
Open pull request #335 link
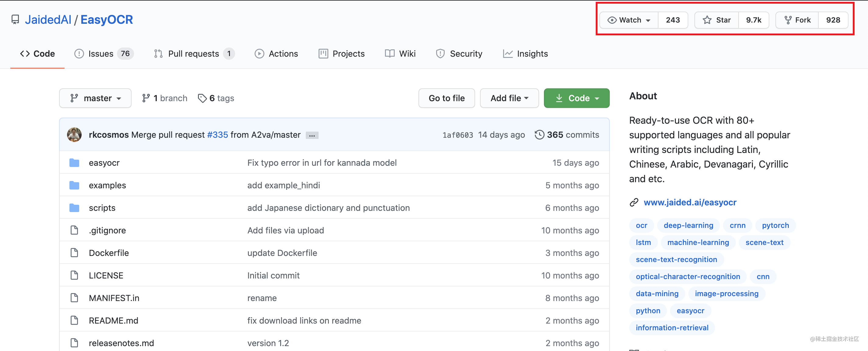tap(217, 135)
